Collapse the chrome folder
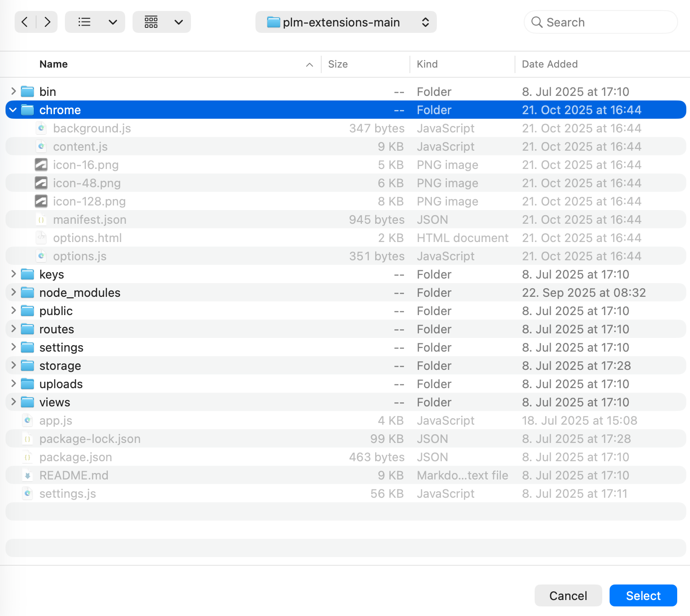The height and width of the screenshot is (616, 690). pos(13,110)
